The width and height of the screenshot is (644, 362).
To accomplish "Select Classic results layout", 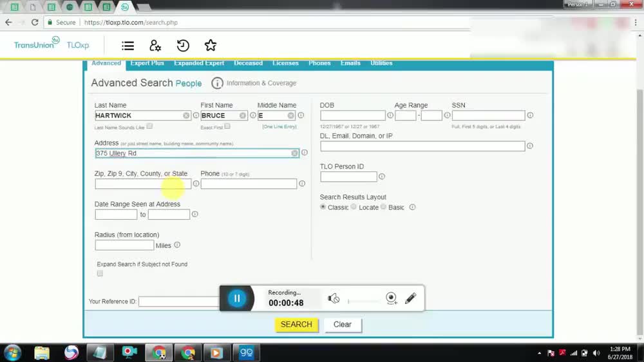I will (323, 207).
